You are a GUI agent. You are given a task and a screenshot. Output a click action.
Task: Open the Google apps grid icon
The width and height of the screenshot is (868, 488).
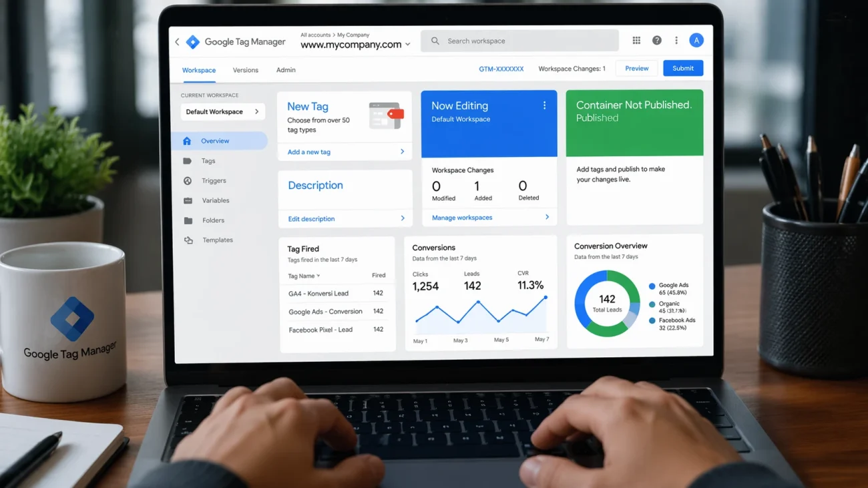click(x=636, y=41)
